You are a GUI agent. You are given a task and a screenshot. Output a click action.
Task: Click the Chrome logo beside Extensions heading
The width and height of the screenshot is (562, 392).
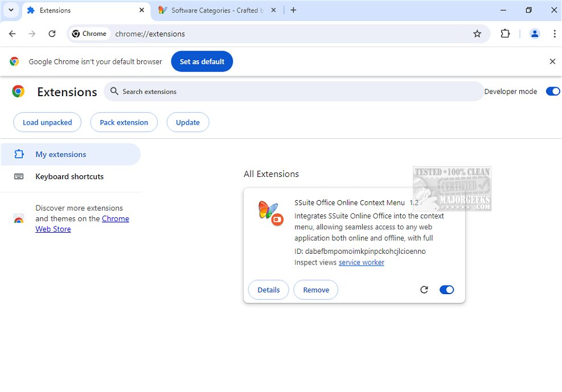click(18, 92)
